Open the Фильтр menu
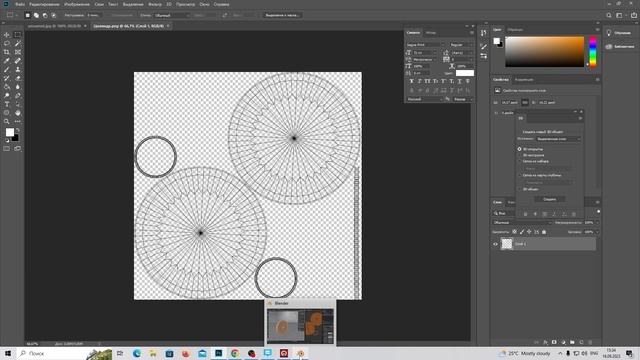Viewport: 640px width, 360px height. 155,4
